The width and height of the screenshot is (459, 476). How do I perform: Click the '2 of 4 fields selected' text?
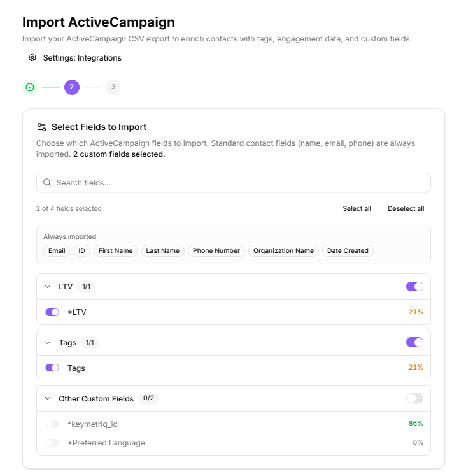69,208
